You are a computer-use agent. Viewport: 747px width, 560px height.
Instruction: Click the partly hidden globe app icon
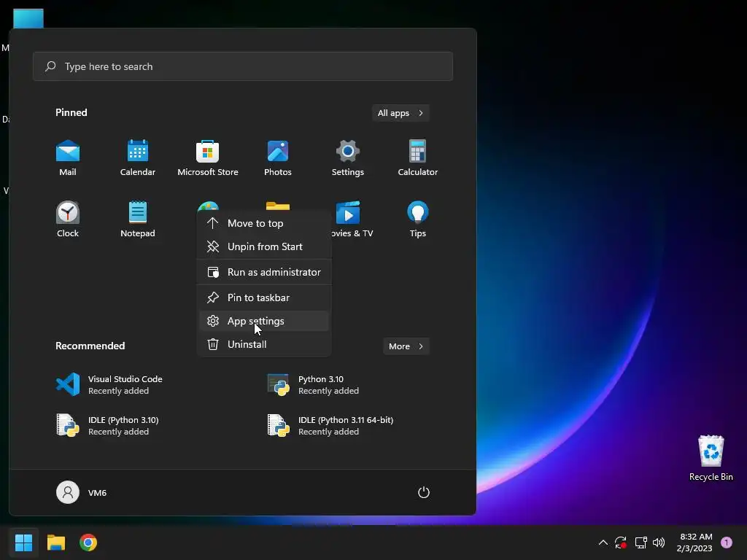(x=208, y=206)
